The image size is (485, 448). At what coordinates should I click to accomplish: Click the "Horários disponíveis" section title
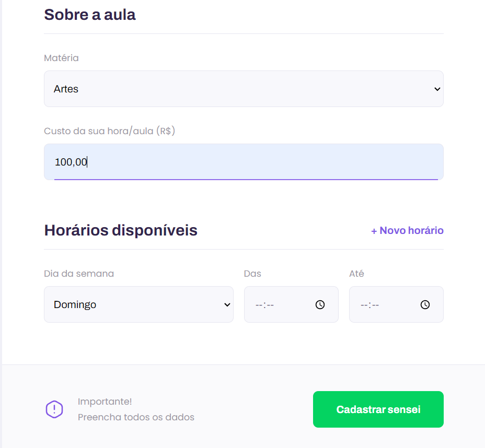coord(121,230)
